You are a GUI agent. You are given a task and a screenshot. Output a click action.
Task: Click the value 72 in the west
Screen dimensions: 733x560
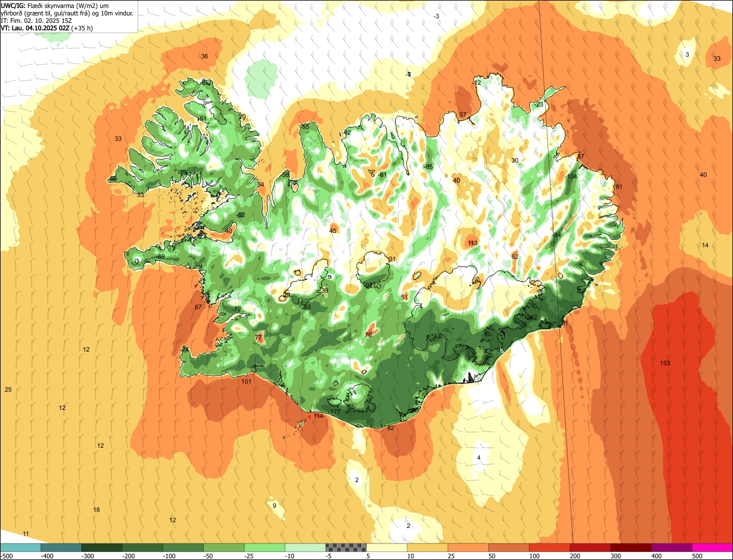(x=237, y=310)
